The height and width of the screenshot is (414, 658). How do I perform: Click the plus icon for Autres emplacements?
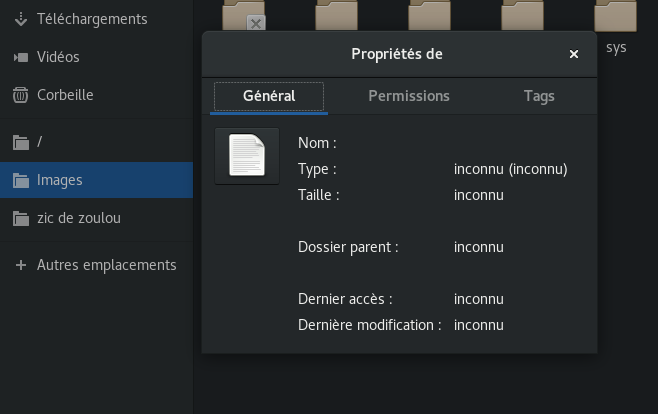pyautogui.click(x=20, y=265)
